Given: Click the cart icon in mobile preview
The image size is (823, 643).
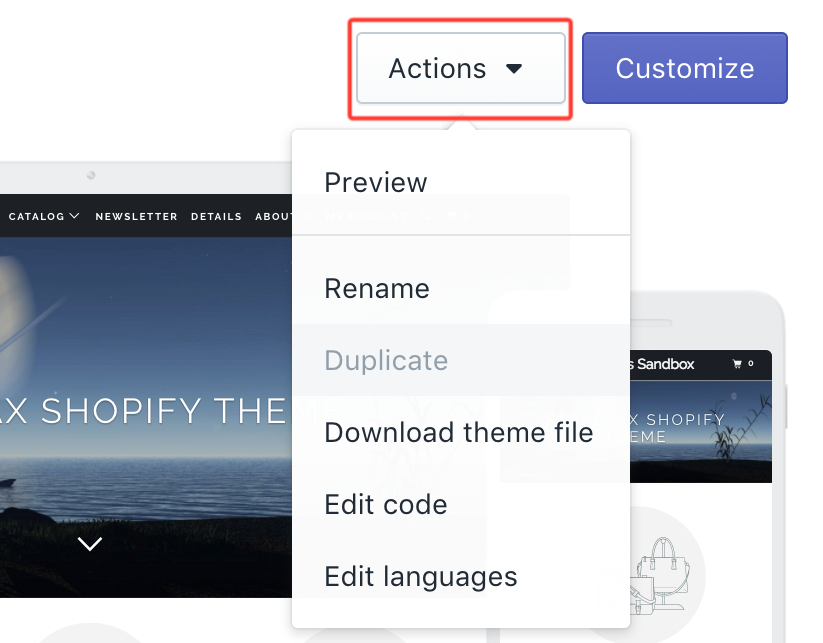Looking at the screenshot, I should [x=738, y=364].
